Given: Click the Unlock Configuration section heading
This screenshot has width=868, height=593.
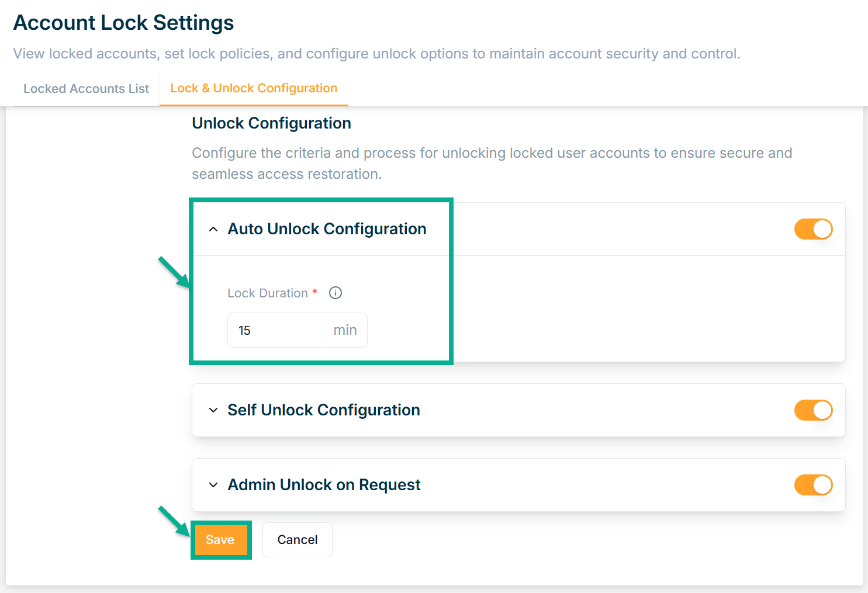Looking at the screenshot, I should pos(271,123).
